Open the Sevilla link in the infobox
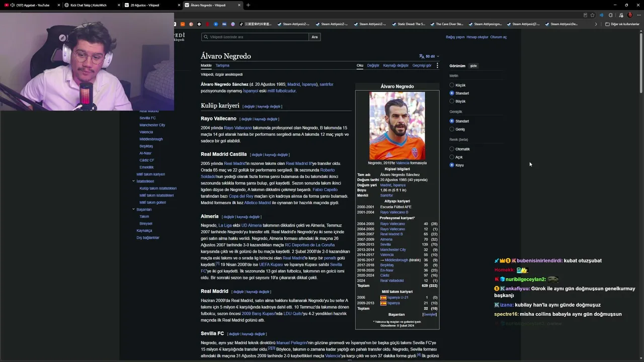This screenshot has height=362, width=644. (385, 244)
